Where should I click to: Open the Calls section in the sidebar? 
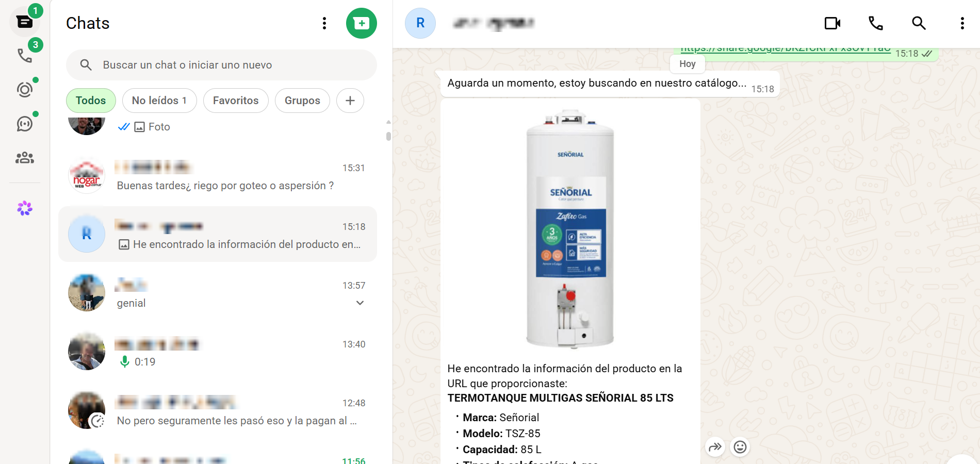25,55
